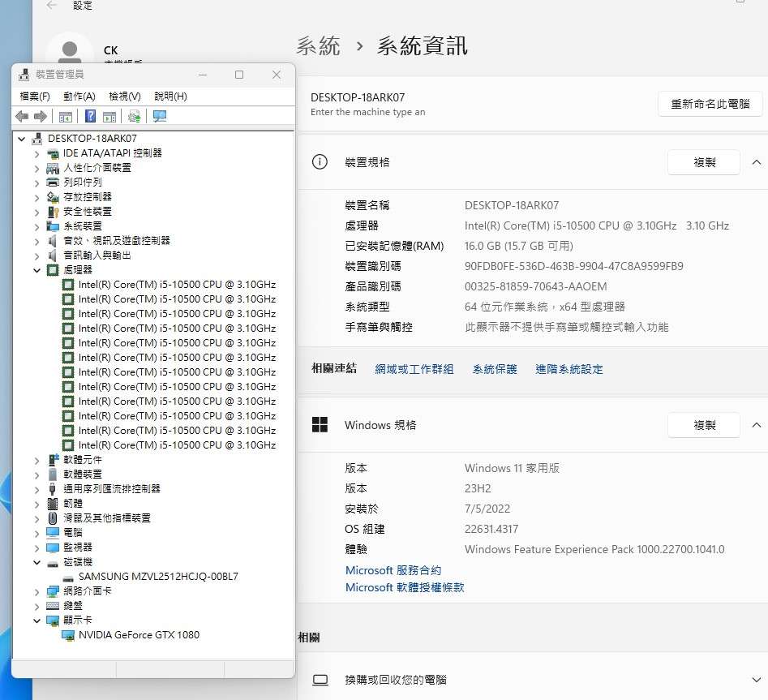Viewport: 768px width, 700px height.
Task: Click the keyboard icon beside 鍵盤
Action: [x=53, y=606]
